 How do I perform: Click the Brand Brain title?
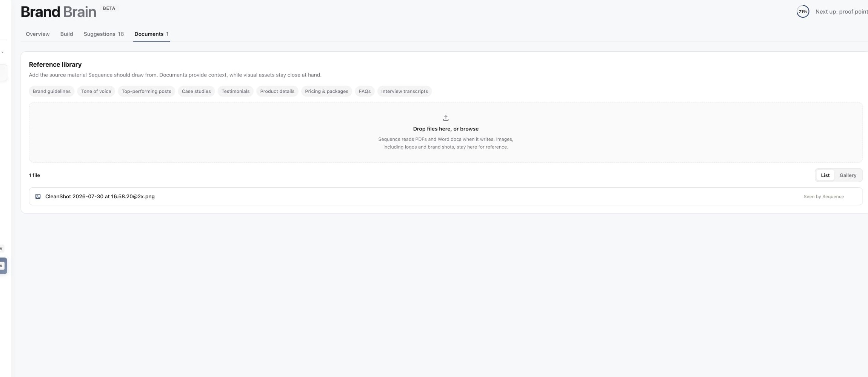(x=58, y=12)
